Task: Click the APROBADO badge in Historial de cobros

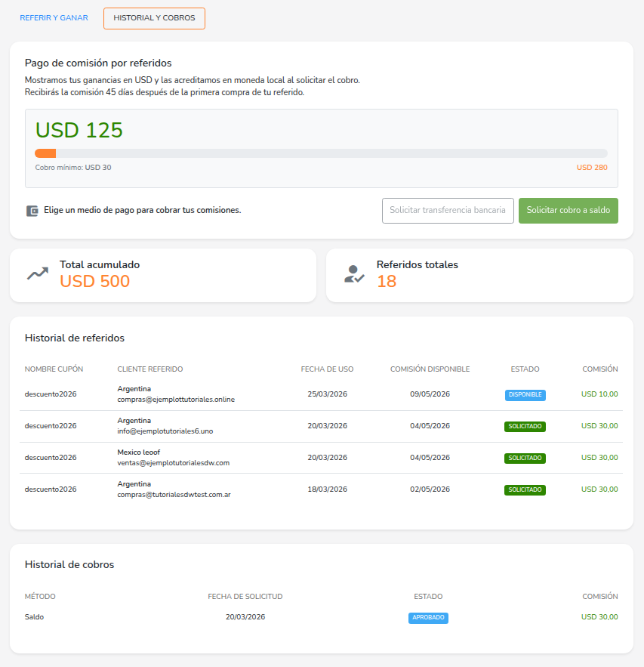Action: coord(428,617)
